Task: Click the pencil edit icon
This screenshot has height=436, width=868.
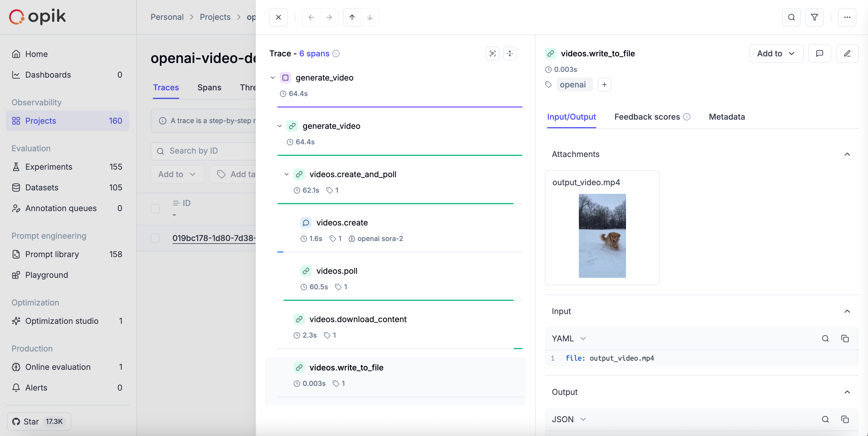Action: pyautogui.click(x=847, y=53)
